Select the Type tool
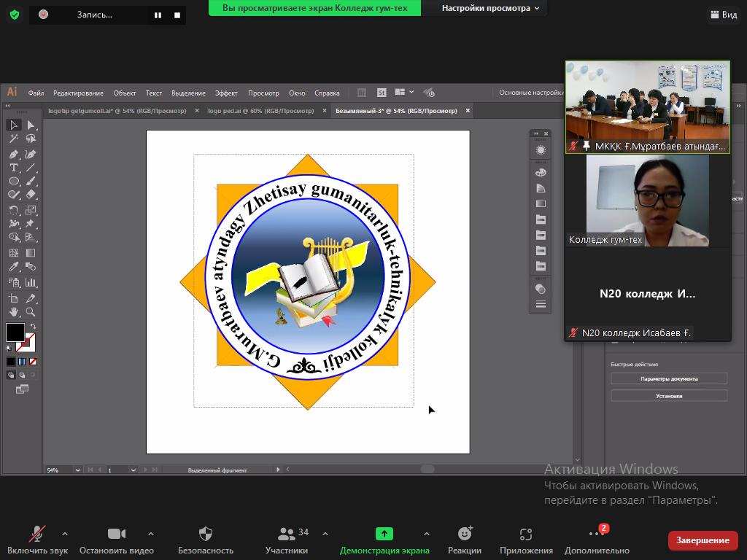 click(13, 168)
